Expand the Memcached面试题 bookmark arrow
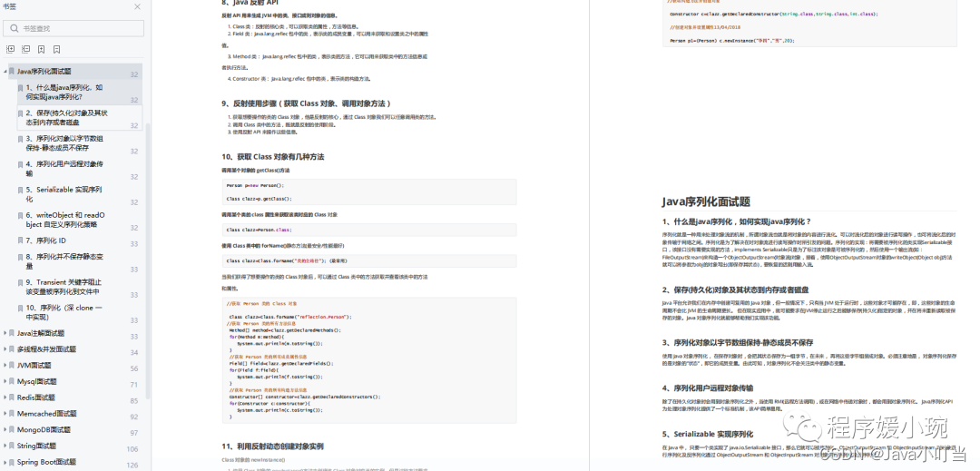Image resolution: width=980 pixels, height=471 pixels. [5, 414]
